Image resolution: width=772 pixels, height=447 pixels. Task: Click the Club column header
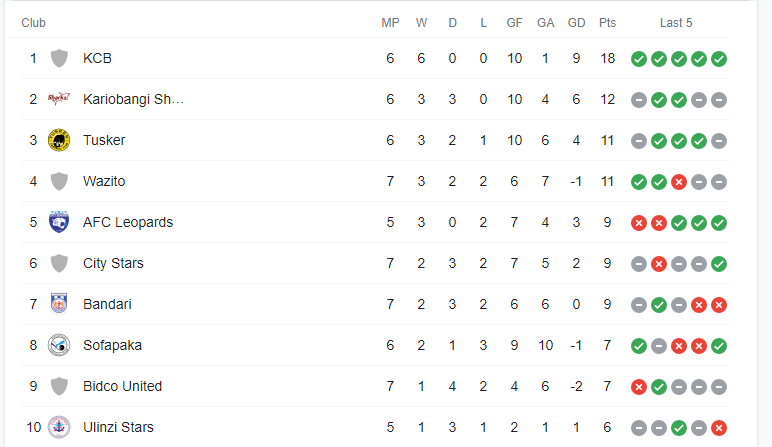tap(33, 23)
